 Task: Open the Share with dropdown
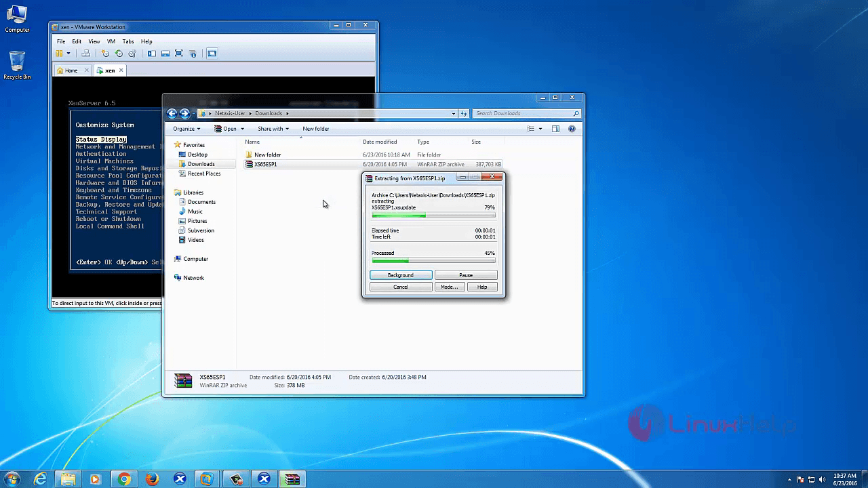pyautogui.click(x=273, y=129)
